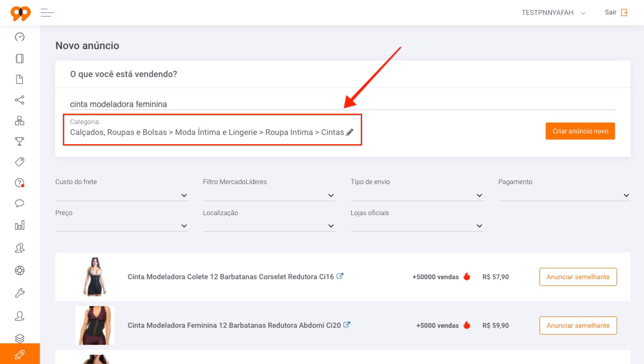The width and height of the screenshot is (644, 364).
Task: Open the question mark icon with notification dot
Action: (20, 183)
